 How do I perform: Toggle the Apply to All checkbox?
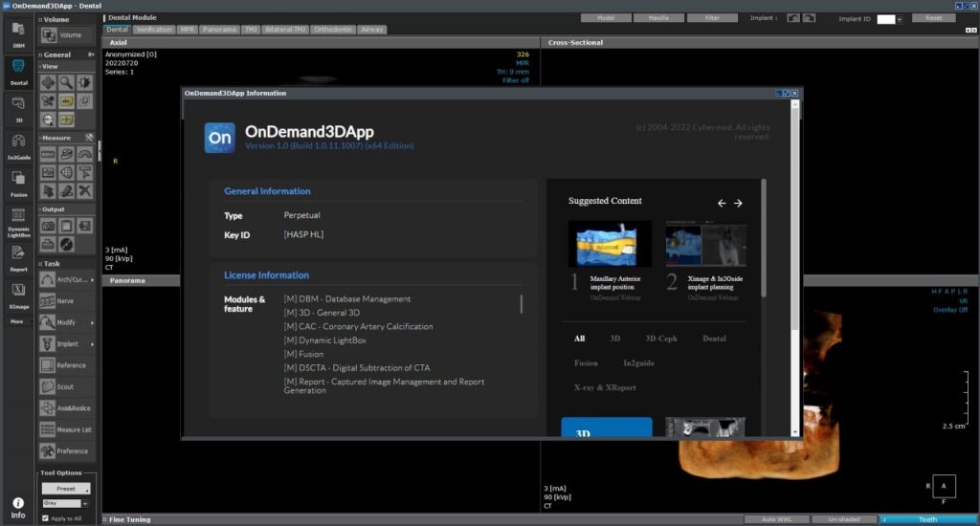[x=45, y=517]
